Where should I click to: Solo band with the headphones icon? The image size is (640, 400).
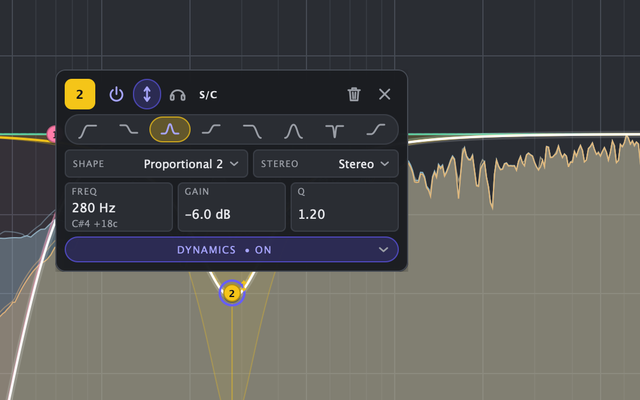pos(178,95)
